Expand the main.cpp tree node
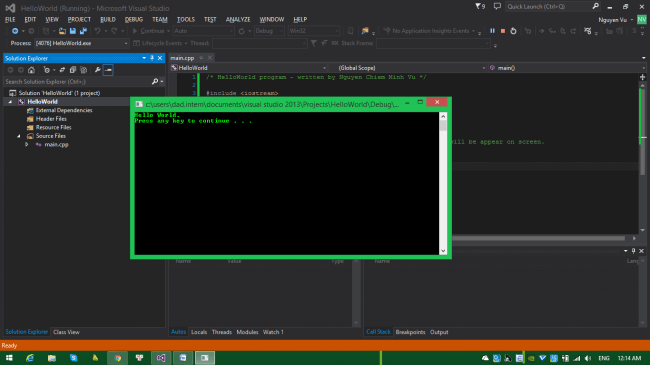The width and height of the screenshot is (650, 365). point(27,145)
